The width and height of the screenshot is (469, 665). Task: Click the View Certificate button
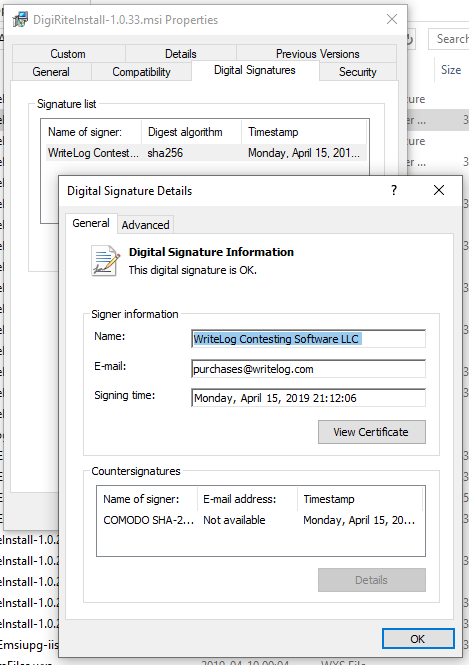371,432
